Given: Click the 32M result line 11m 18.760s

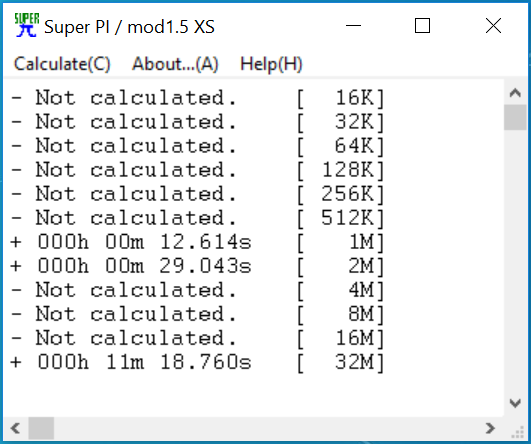Looking at the screenshot, I should pos(197,362).
